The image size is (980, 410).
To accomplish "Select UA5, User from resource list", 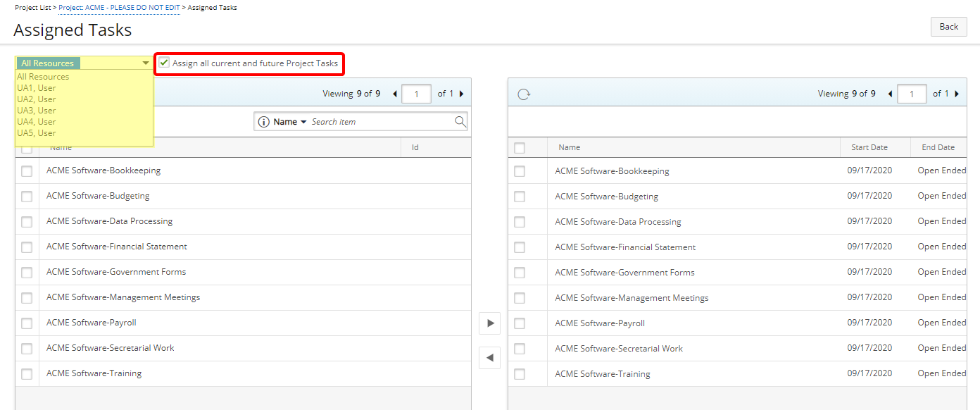I will pyautogui.click(x=37, y=133).
